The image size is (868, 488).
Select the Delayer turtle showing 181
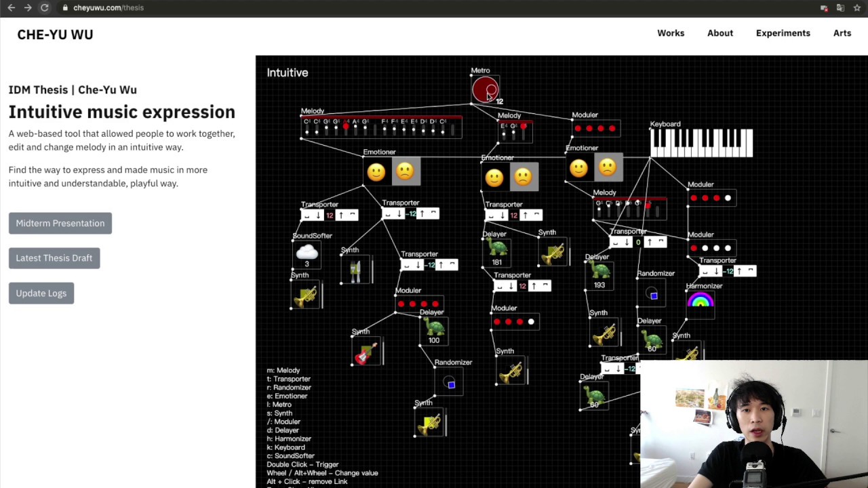click(497, 248)
